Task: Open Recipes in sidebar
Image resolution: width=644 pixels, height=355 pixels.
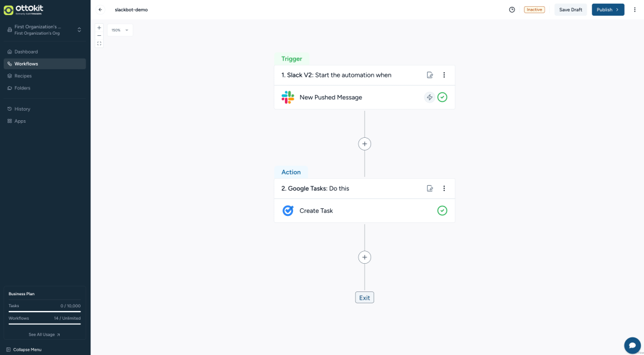Action: tap(23, 76)
